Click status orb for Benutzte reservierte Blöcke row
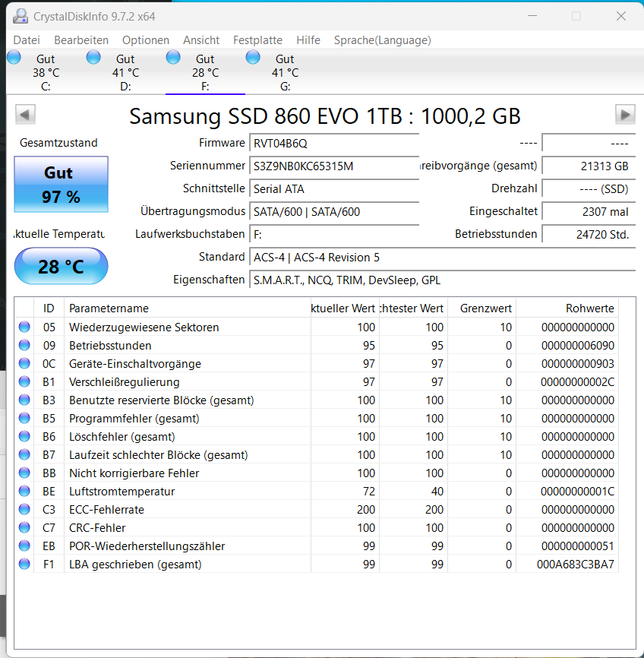The height and width of the screenshot is (658, 644). [24, 400]
